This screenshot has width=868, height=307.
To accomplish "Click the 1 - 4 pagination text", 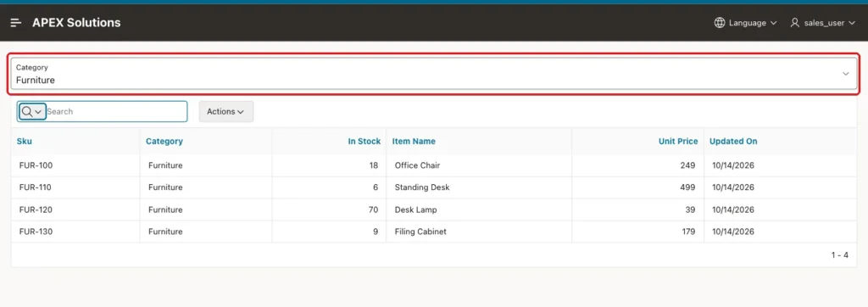I will click(x=840, y=255).
